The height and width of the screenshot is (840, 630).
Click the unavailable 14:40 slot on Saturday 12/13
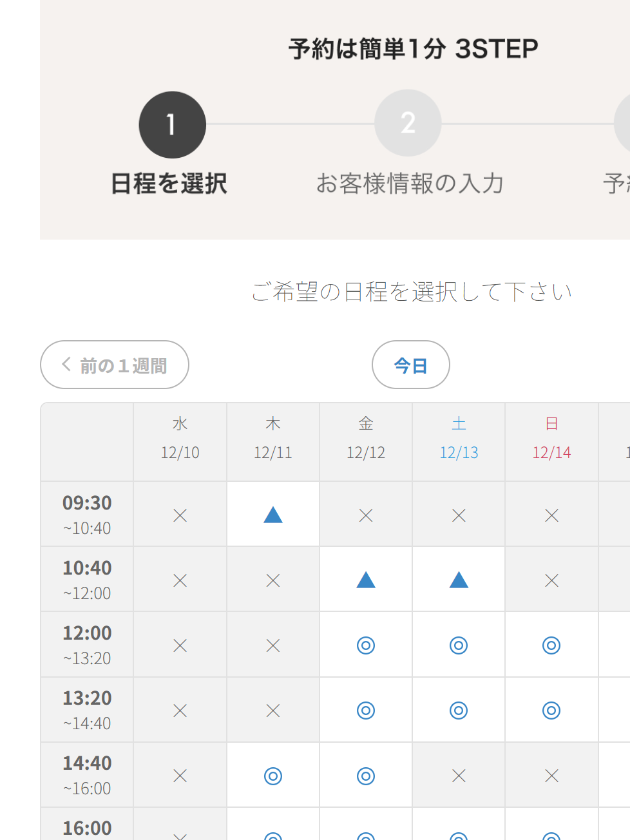pos(459,776)
